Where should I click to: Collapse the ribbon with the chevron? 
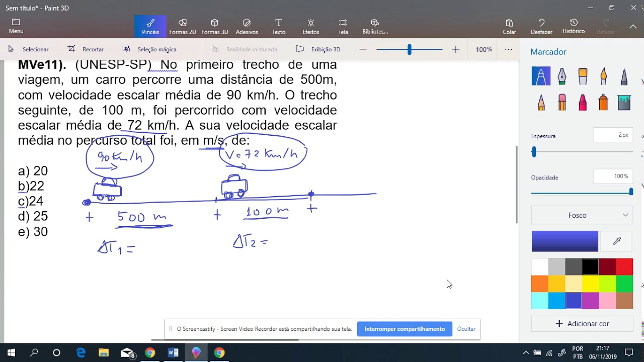click(x=633, y=27)
